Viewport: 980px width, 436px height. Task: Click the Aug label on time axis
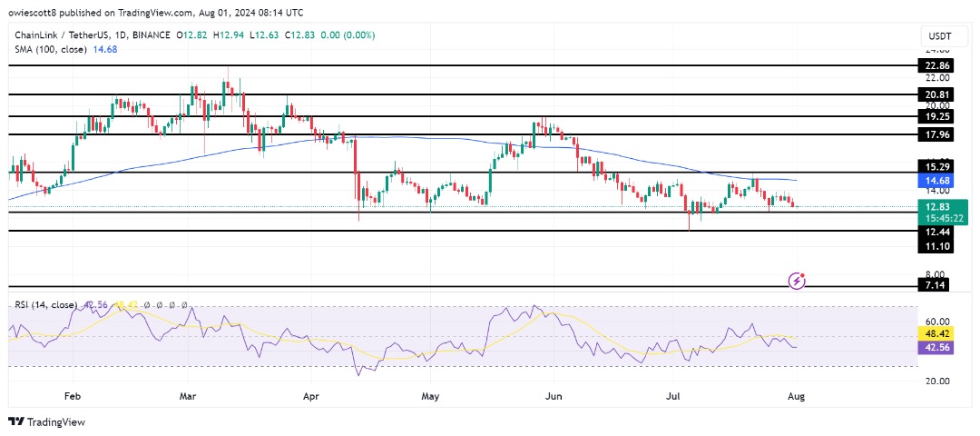pos(798,397)
